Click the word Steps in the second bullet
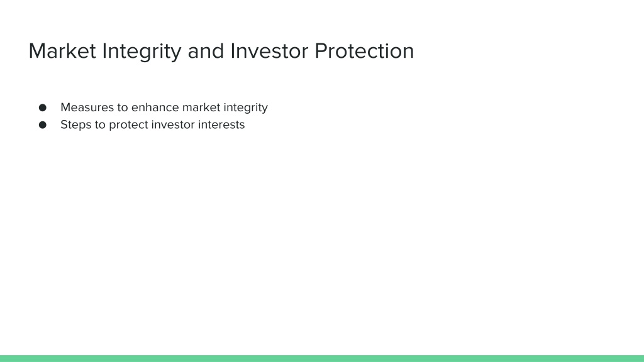Viewport: 644px width, 362px height. click(x=76, y=125)
